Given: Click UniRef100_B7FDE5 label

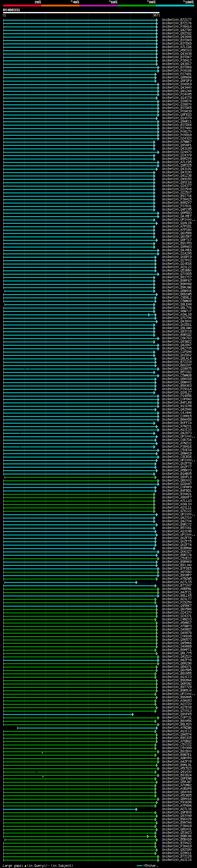Looking at the screenshot, I should (x=177, y=568).
